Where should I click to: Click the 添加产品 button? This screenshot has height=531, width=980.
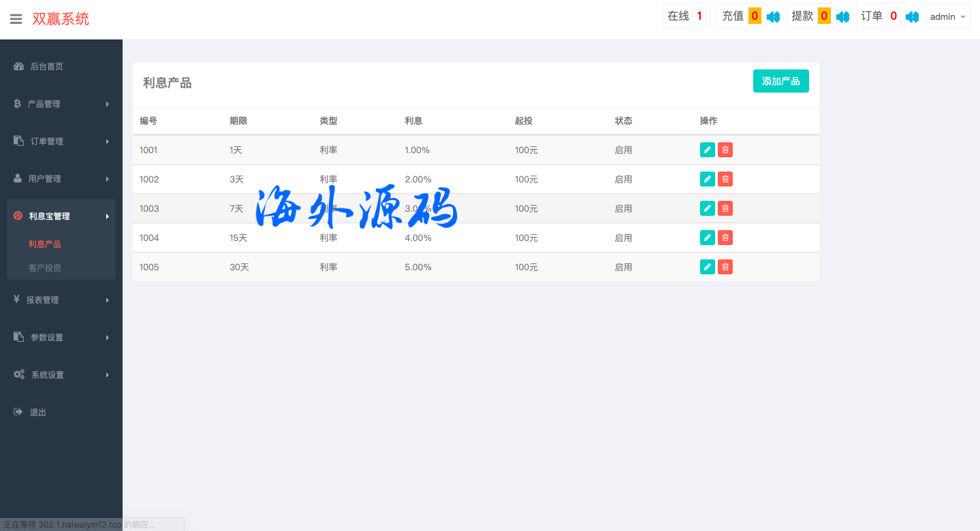tap(780, 81)
